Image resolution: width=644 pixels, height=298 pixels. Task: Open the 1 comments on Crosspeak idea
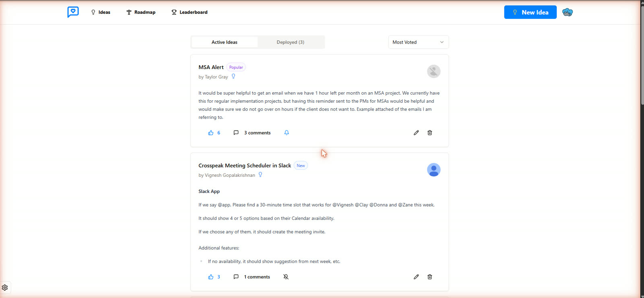pos(252,277)
